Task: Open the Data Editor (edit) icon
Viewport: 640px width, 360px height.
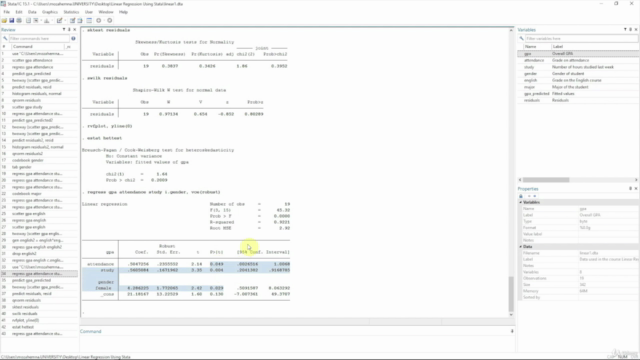Action: coord(73,20)
